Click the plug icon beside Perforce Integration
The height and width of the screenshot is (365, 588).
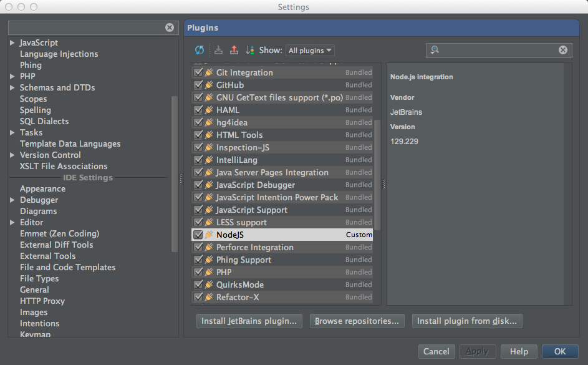pos(210,247)
